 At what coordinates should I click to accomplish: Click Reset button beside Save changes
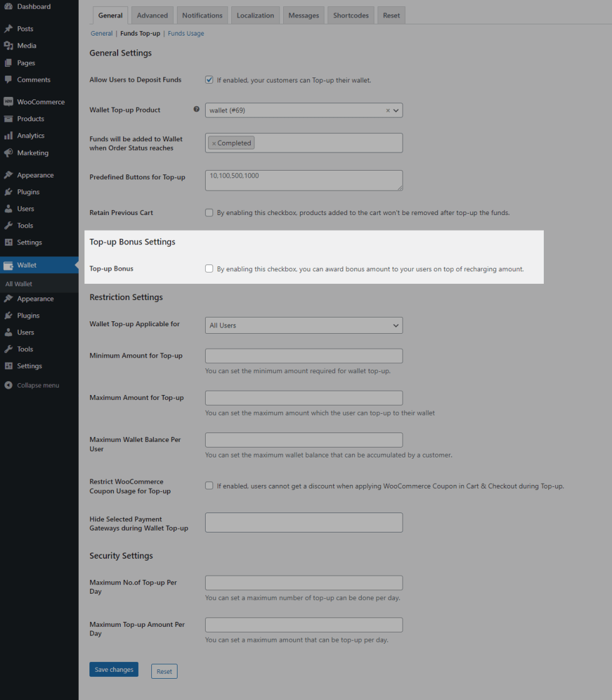164,671
